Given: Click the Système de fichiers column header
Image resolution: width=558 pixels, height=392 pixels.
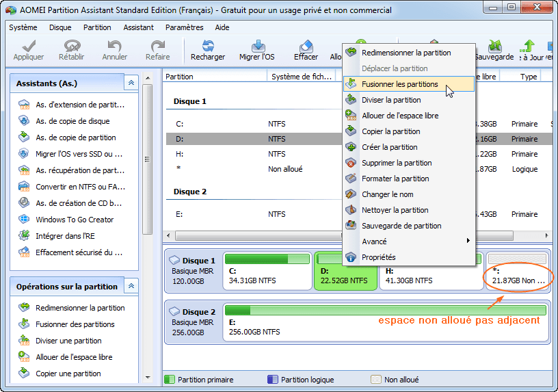Looking at the screenshot, I should (302, 77).
